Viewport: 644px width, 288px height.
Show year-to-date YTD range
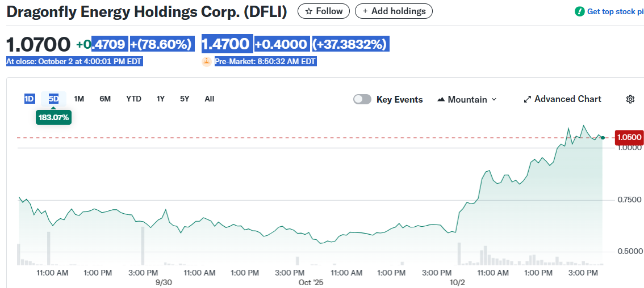point(133,99)
